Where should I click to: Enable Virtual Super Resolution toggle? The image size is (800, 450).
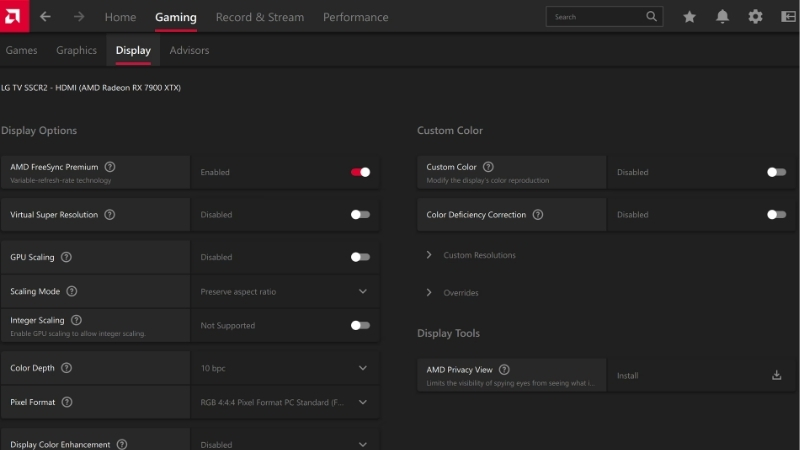pyautogui.click(x=360, y=215)
